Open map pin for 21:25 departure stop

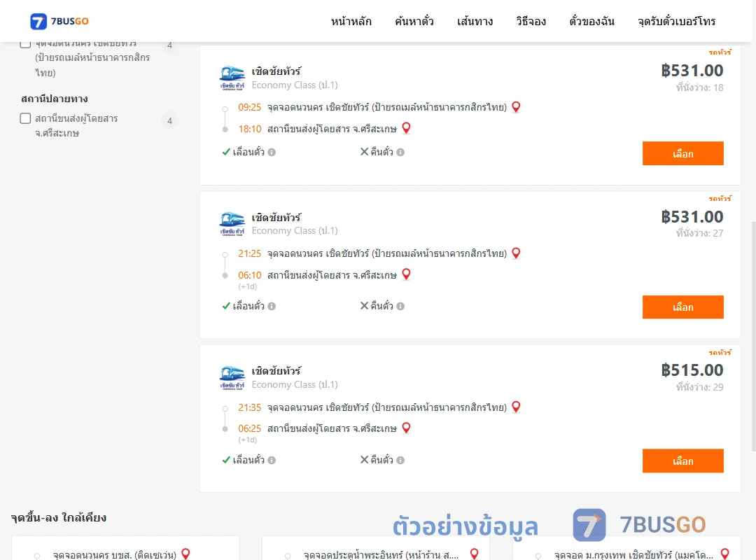point(516,253)
